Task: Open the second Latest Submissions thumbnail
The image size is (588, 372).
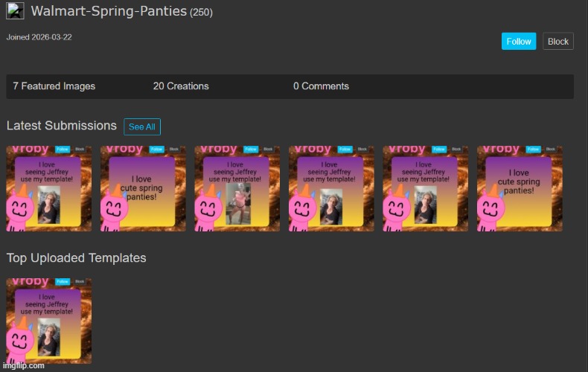Action: [143, 189]
